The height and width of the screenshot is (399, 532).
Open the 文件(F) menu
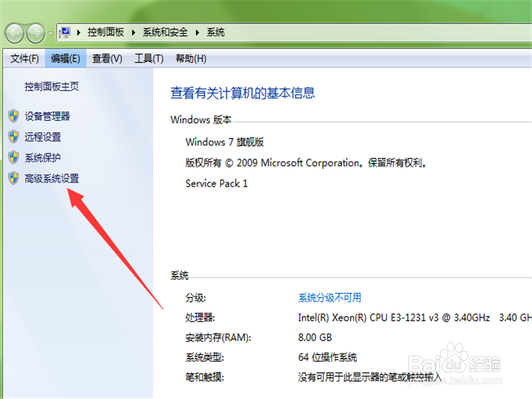pos(25,59)
